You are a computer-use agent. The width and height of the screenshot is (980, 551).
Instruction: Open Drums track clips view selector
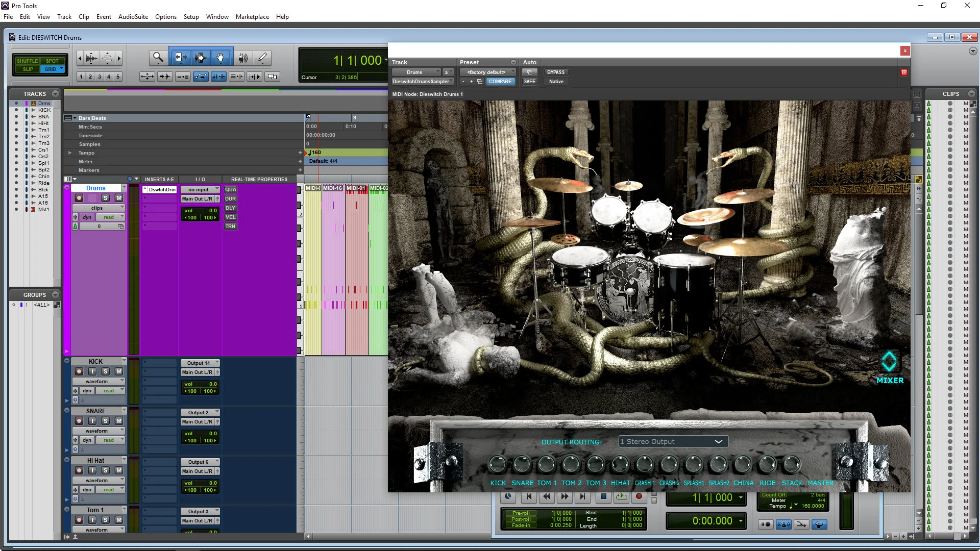coord(98,208)
